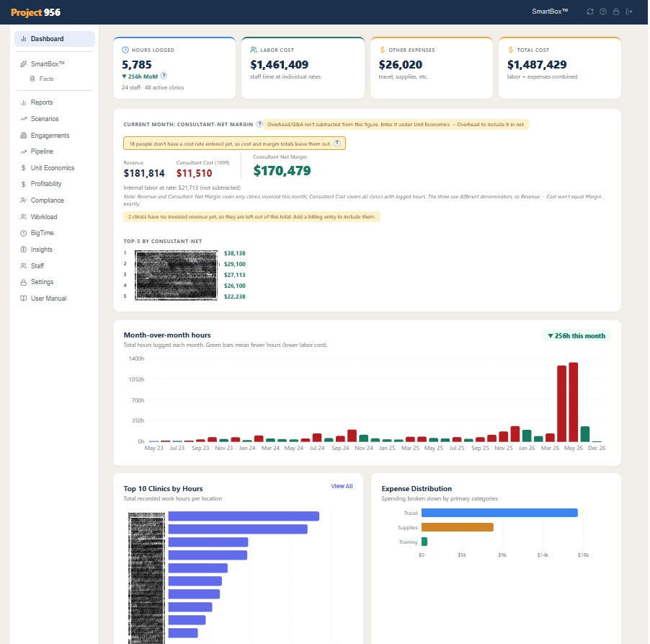
Task: Click the green bar above Jan 26
Action: coord(527,436)
